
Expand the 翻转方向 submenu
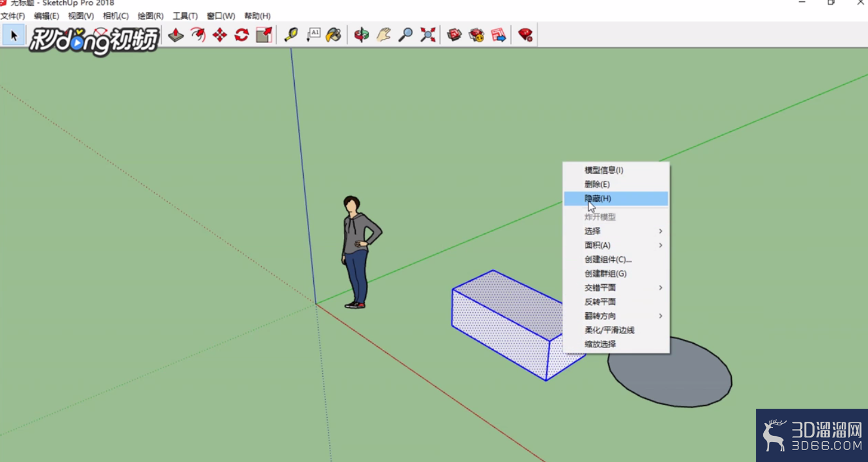tap(616, 316)
